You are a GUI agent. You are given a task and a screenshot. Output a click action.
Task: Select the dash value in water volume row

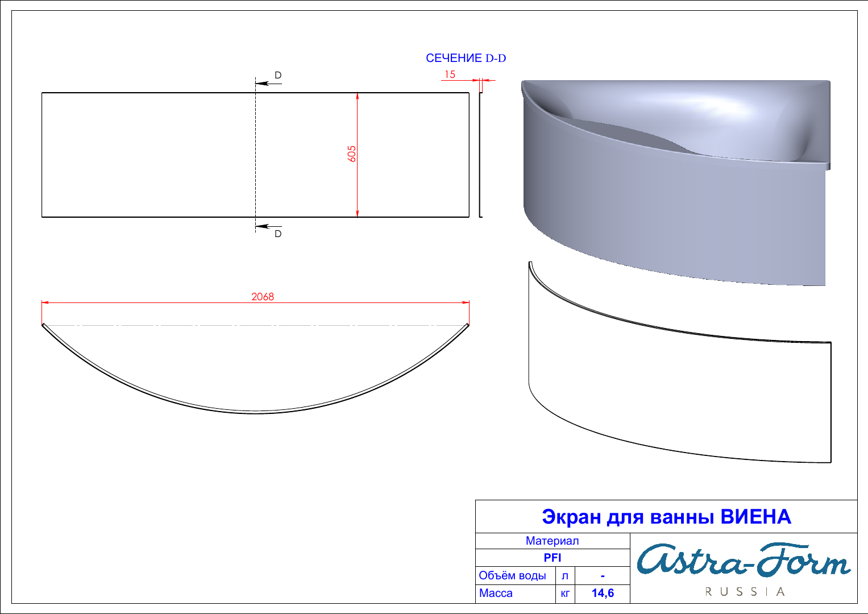[603, 575]
